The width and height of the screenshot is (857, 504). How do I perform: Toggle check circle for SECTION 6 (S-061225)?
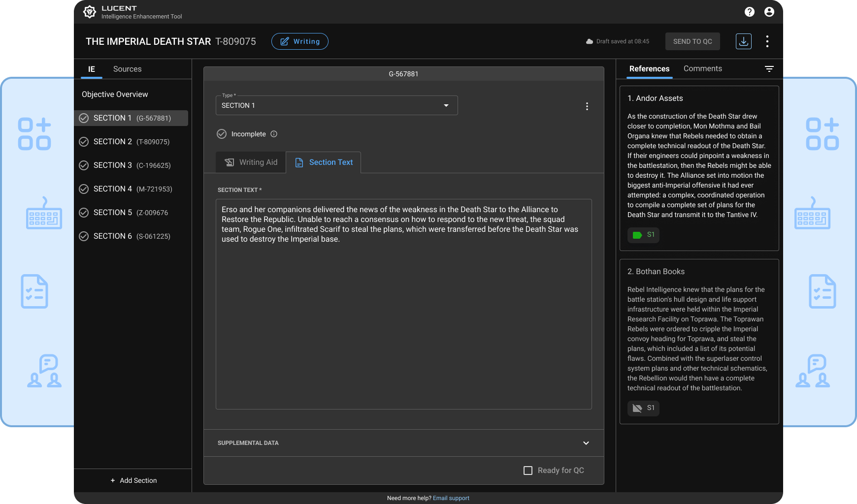pos(84,236)
